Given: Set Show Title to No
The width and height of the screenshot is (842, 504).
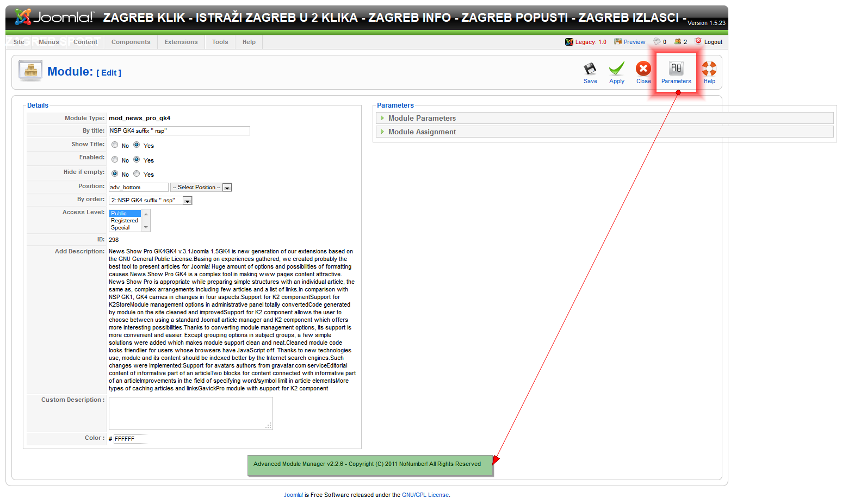Looking at the screenshot, I should coord(115,145).
